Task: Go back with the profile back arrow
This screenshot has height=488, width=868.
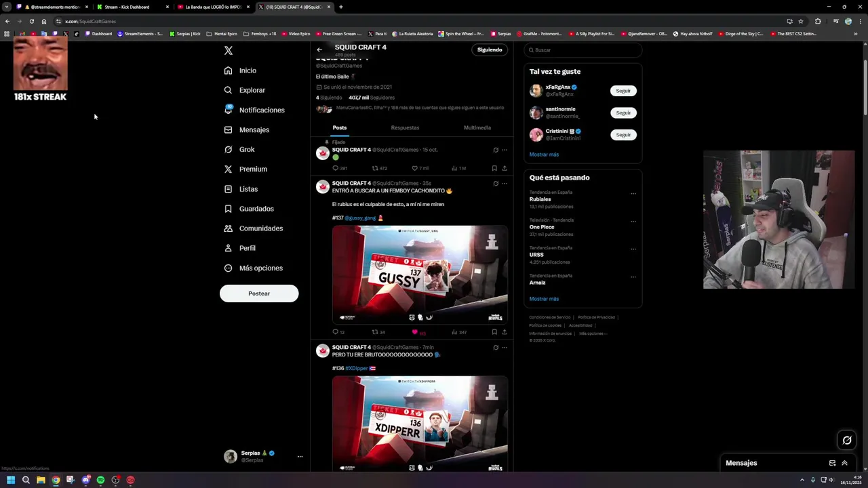Action: 319,49
